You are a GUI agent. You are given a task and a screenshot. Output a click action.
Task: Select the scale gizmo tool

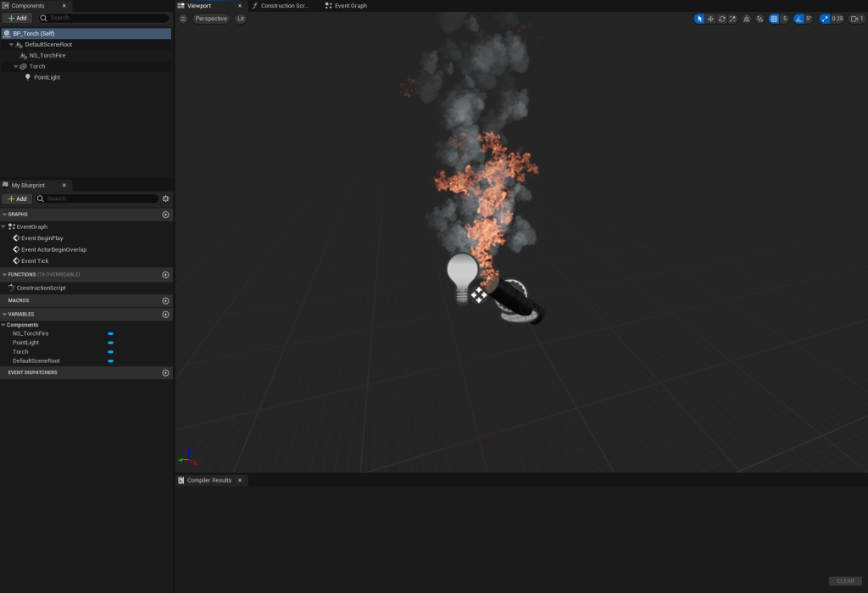pyautogui.click(x=732, y=19)
